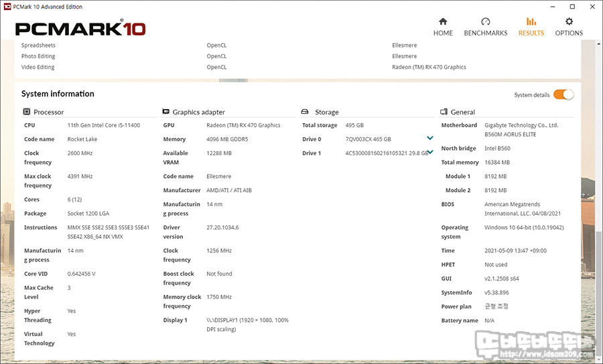Close the PCMark 10 window
Viewport: 603px width, 364px height.
tap(592, 7)
